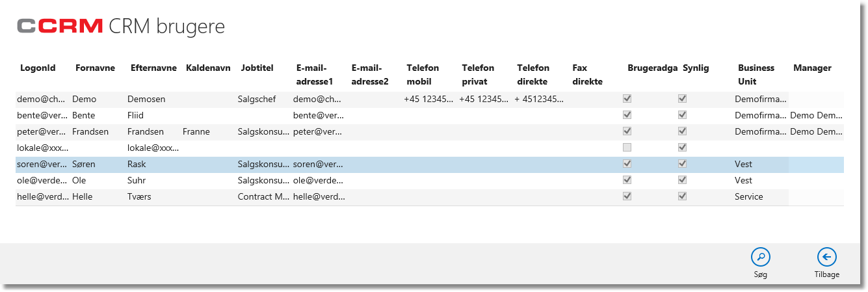
Task: Click the Jobtitel column header
Action: point(257,68)
